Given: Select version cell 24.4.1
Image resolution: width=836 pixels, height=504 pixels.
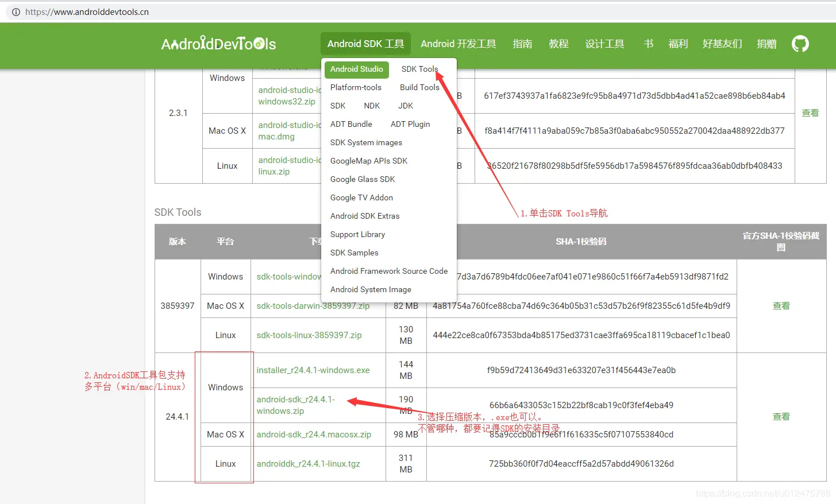Looking at the screenshot, I should point(177,417).
